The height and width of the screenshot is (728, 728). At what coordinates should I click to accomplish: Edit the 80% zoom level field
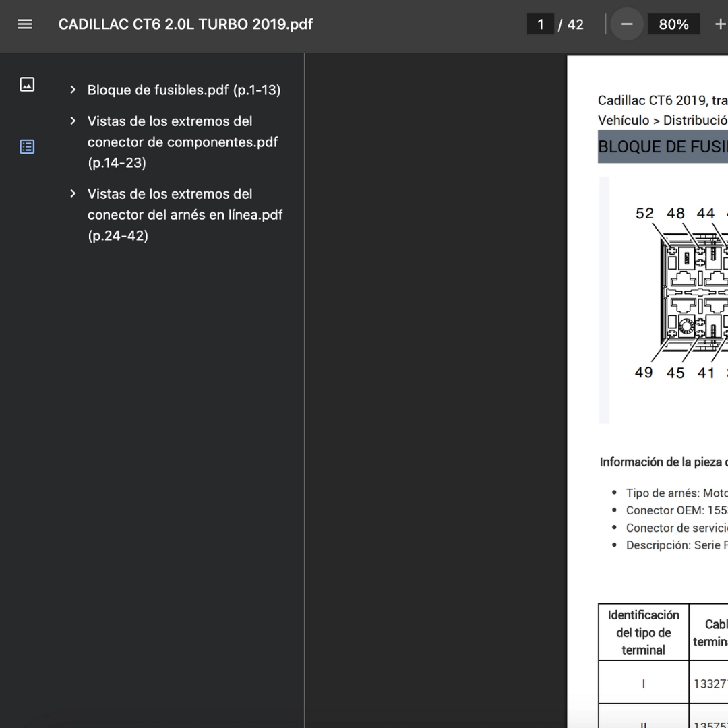[x=673, y=24]
